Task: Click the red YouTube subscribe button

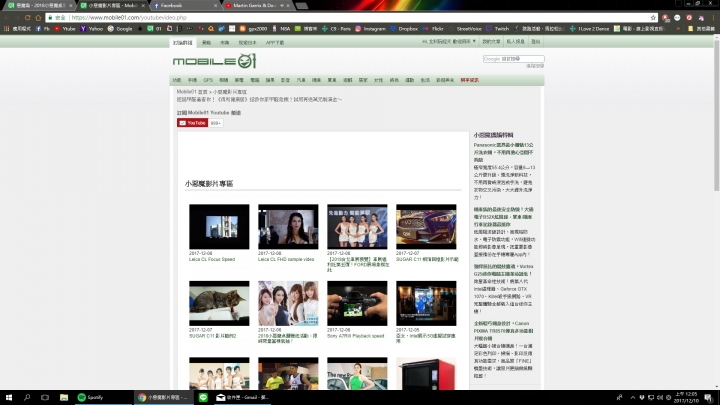Action: tap(192, 123)
